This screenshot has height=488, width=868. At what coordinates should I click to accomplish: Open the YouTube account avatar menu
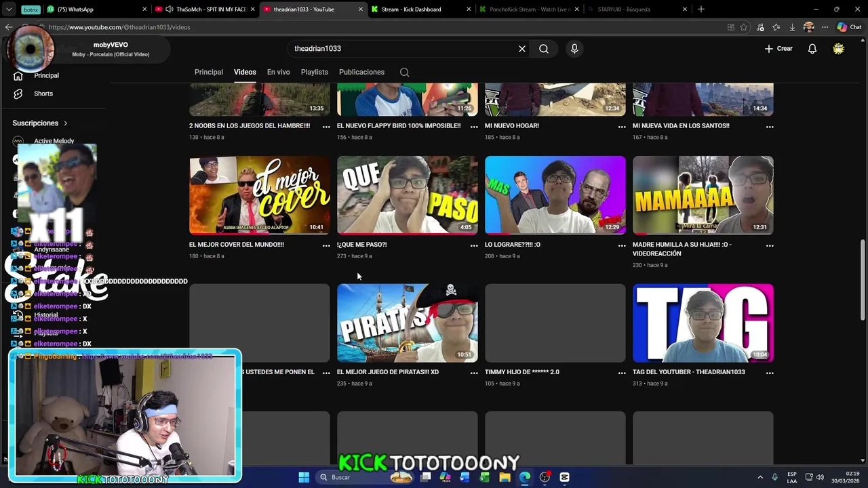[839, 49]
